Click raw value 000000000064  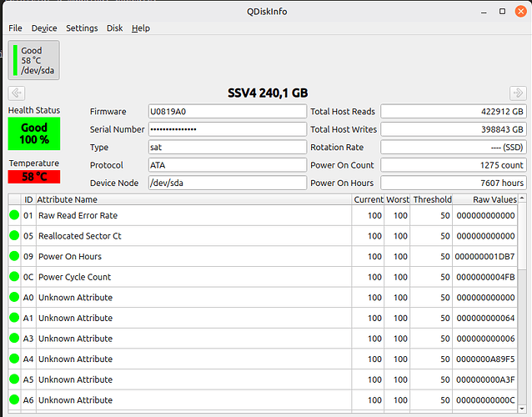click(485, 318)
